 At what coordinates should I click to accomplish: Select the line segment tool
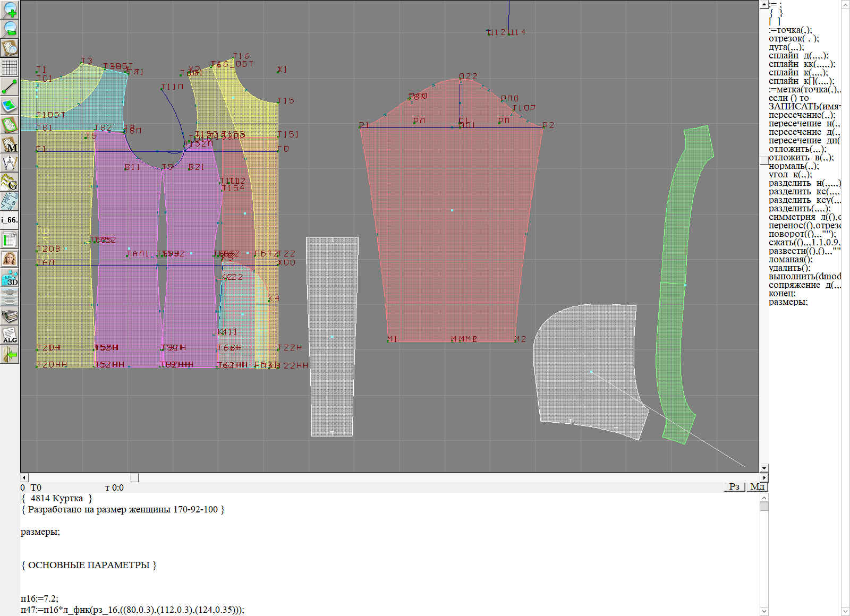click(10, 87)
